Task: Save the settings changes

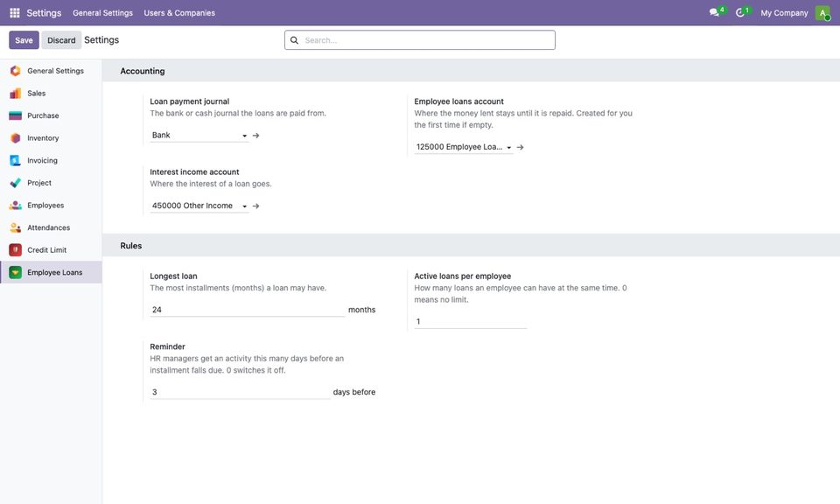Action: pos(24,40)
